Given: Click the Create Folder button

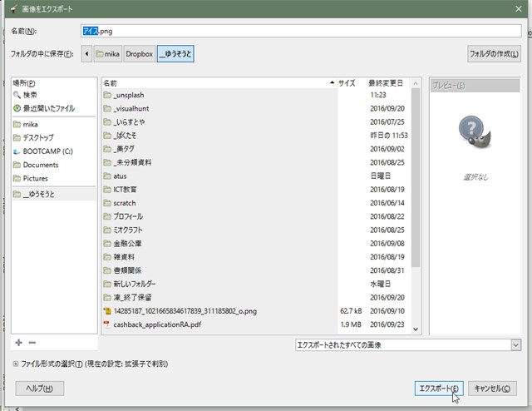Looking at the screenshot, I should [x=493, y=54].
